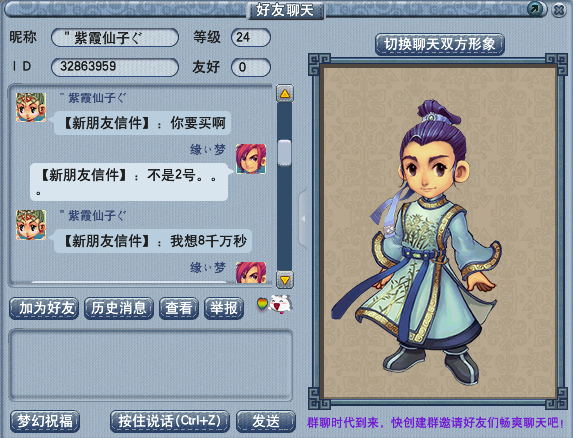Click the 梦幻祝福 button
Image resolution: width=573 pixels, height=438 pixels.
click(x=45, y=421)
